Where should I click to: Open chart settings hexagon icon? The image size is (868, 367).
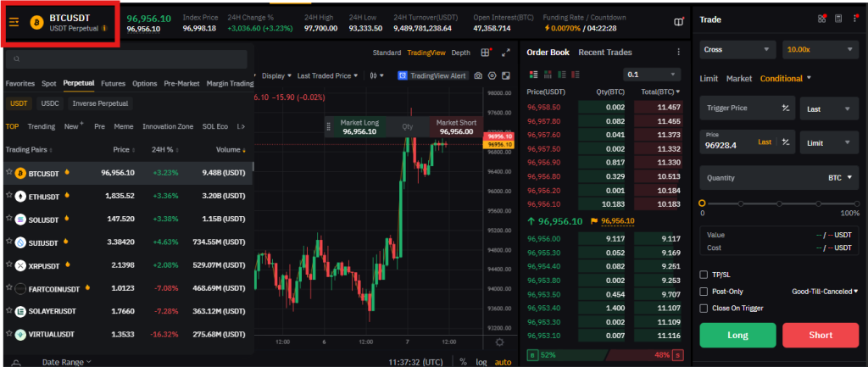tap(492, 75)
